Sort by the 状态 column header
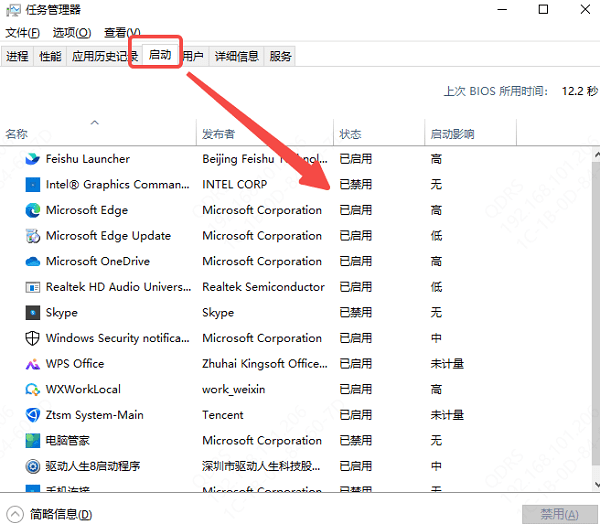This screenshot has width=600, height=524. point(379,132)
